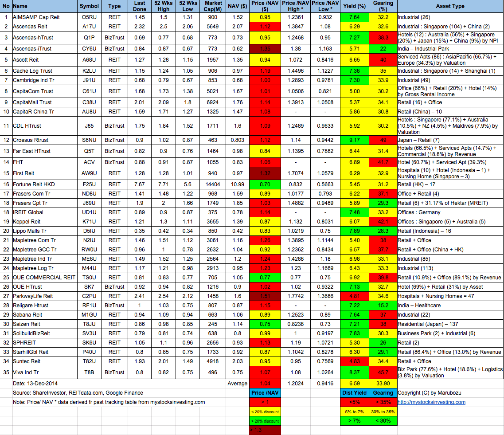Select yield value '9.17' for Croesus Rtrust

coord(355,140)
